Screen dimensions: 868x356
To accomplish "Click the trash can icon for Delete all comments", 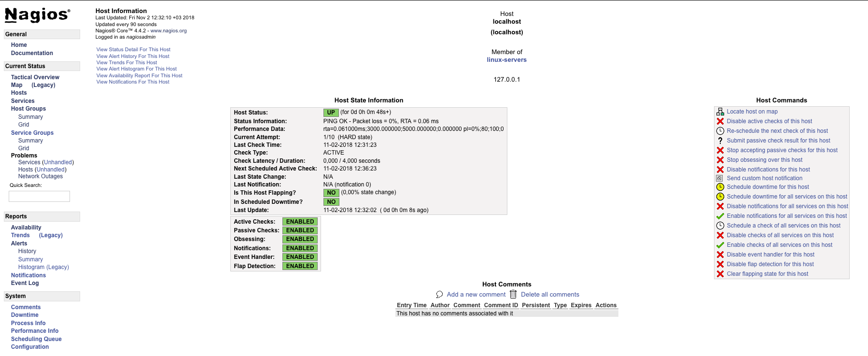I will point(513,294).
